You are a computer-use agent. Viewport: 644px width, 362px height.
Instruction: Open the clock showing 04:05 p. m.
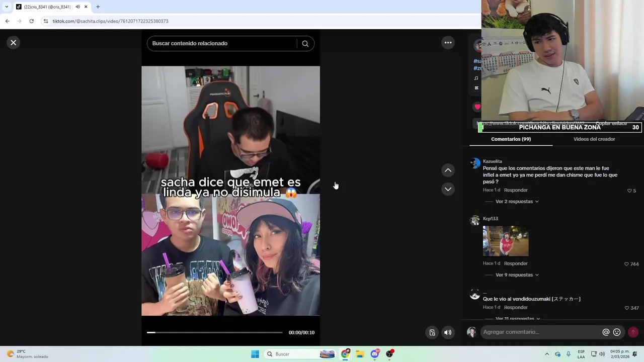coord(620,354)
